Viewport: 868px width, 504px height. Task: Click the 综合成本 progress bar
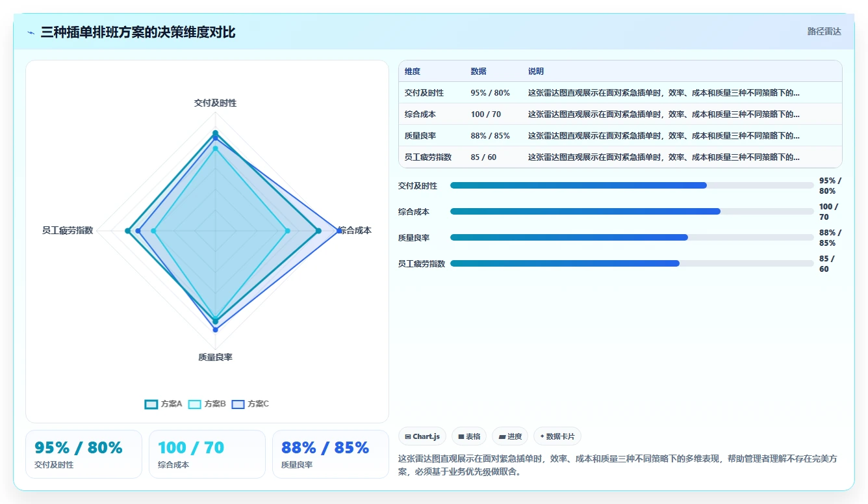click(x=632, y=211)
